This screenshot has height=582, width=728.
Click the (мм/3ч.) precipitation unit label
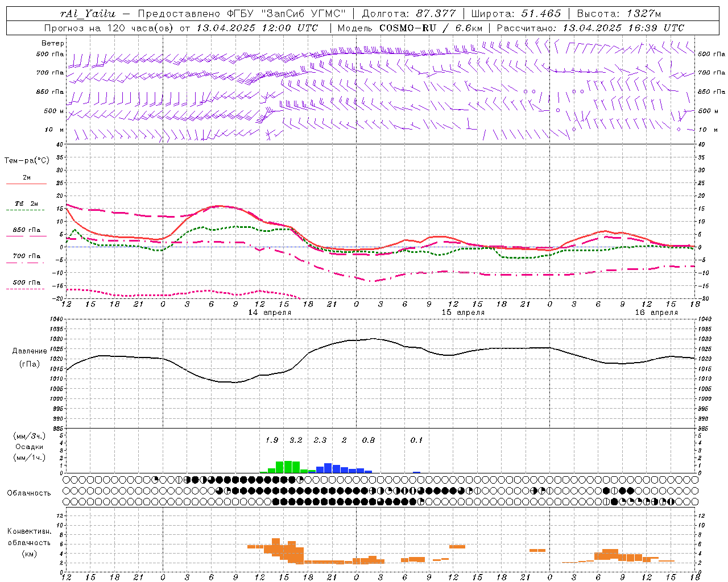[30, 436]
